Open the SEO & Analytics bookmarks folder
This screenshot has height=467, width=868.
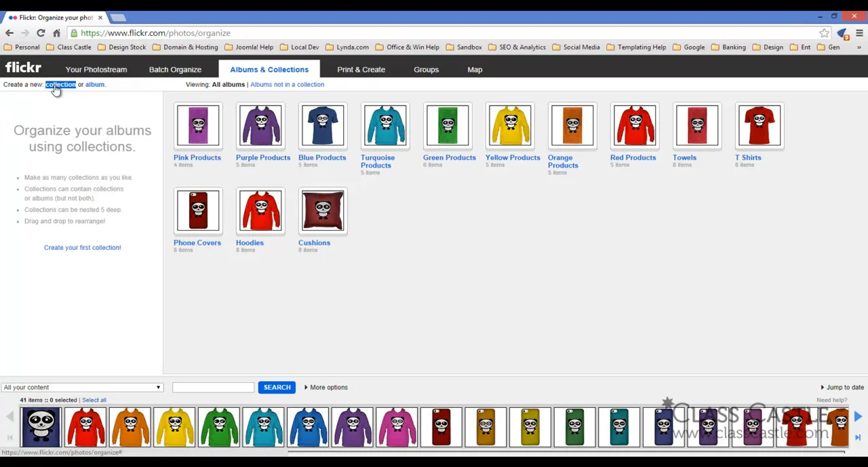click(517, 47)
